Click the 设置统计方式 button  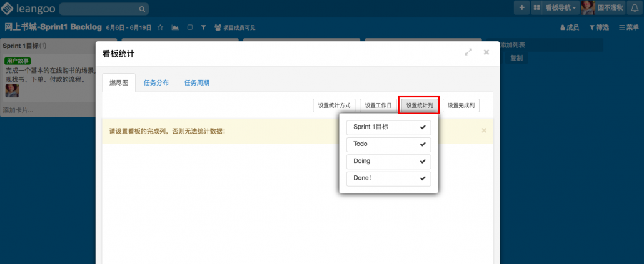(334, 105)
